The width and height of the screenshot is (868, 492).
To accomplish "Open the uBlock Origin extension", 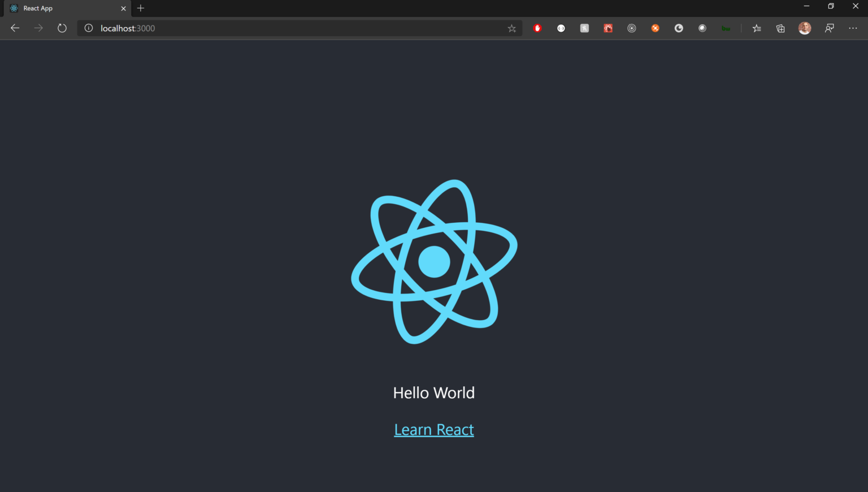I will pyautogui.click(x=537, y=28).
